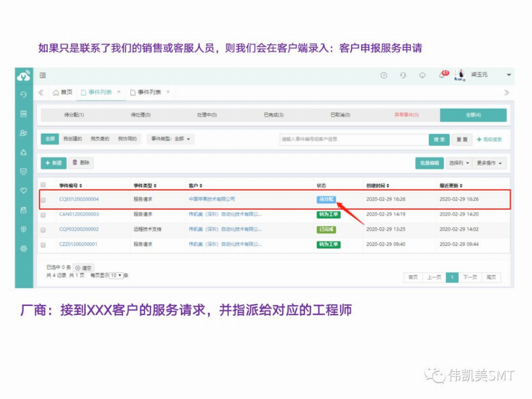The width and height of the screenshot is (532, 399).
Task: Switch to the 首页 tab
Action: (63, 92)
